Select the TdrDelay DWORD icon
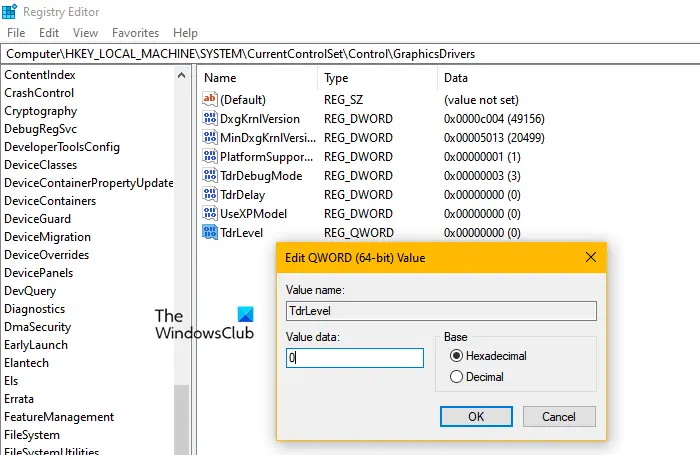Image resolution: width=700 pixels, height=455 pixels. (x=209, y=194)
